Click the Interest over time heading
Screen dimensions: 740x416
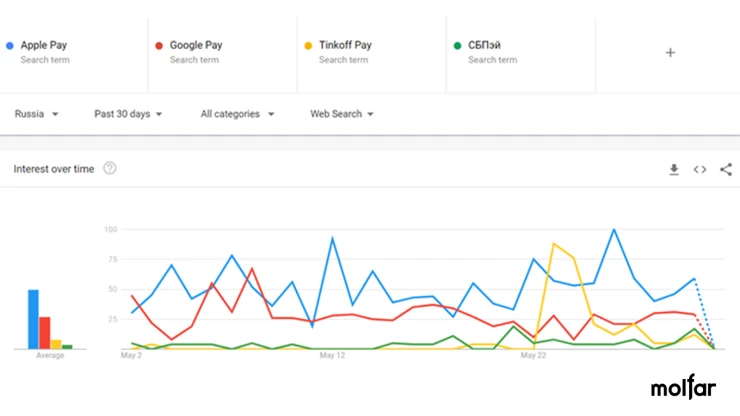[x=54, y=169]
